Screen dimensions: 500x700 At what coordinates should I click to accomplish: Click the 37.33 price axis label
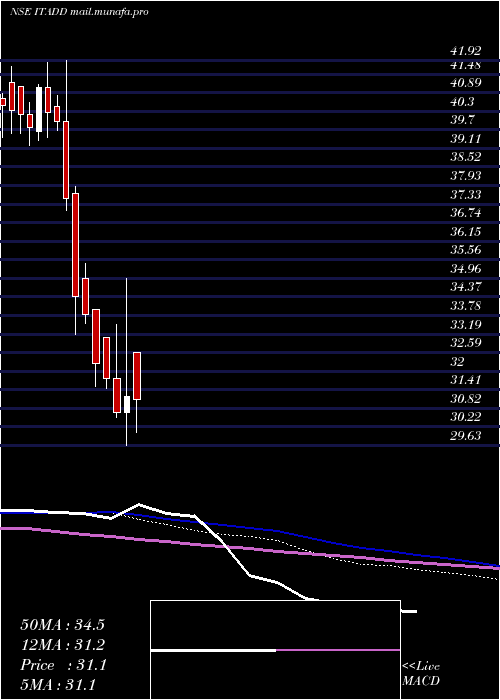coord(466,194)
